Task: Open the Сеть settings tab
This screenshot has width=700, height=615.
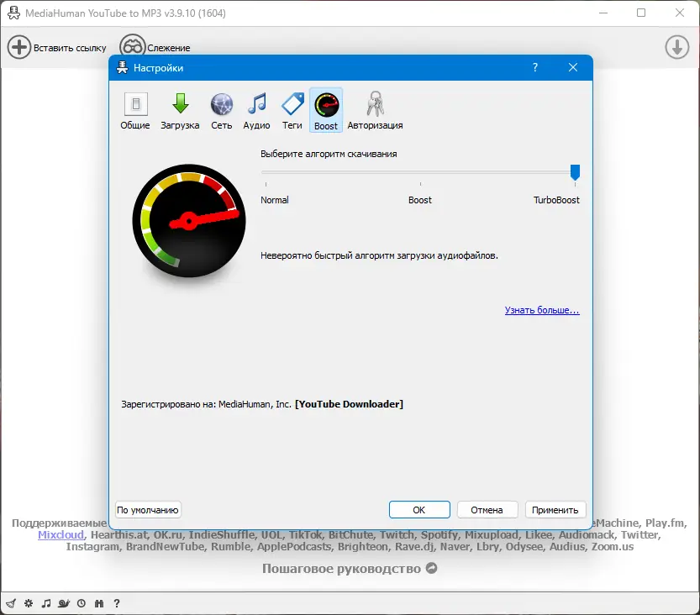Action: click(x=222, y=111)
